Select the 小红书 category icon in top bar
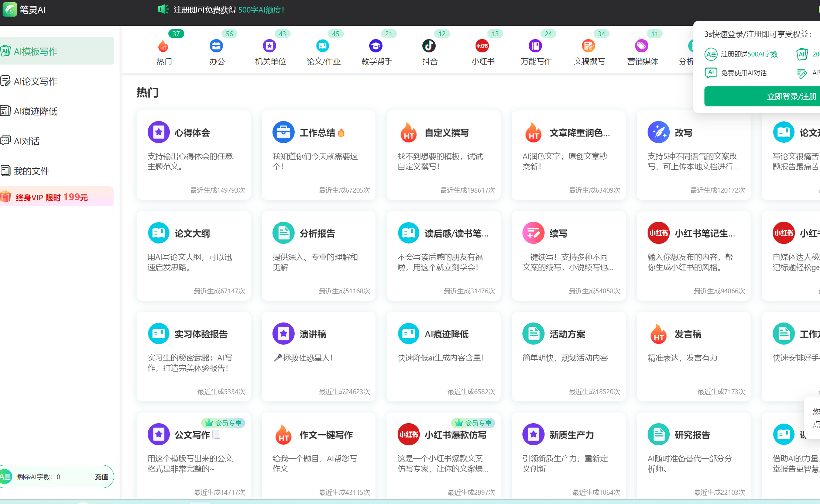 coord(482,46)
